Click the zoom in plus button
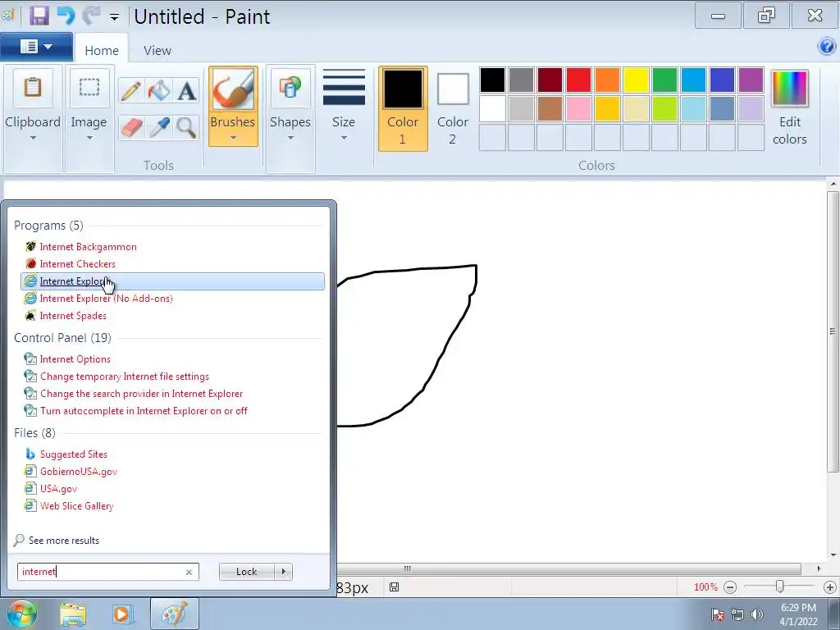 click(x=830, y=587)
